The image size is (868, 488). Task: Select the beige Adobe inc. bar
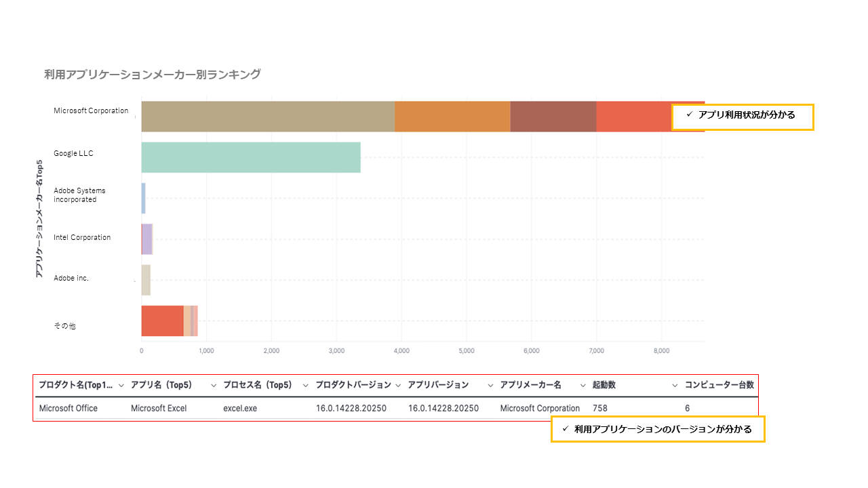[146, 279]
